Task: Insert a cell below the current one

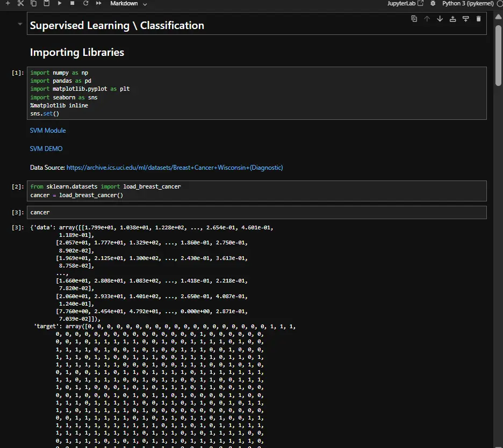Action: coord(465,19)
